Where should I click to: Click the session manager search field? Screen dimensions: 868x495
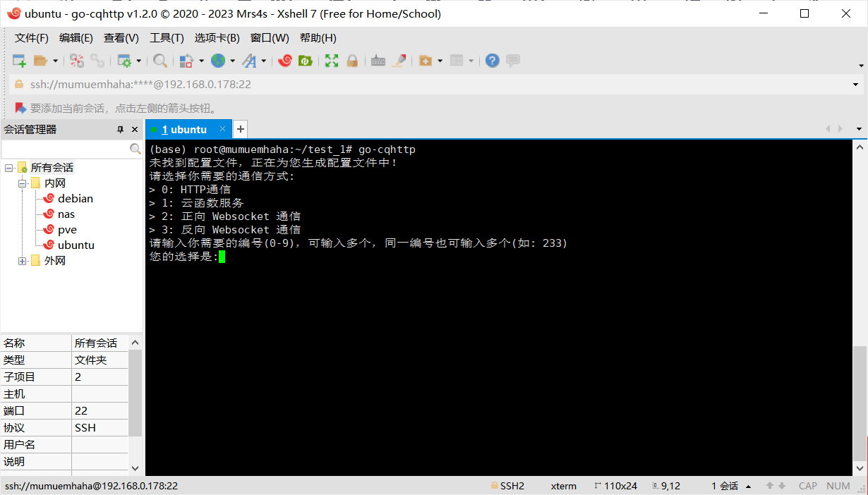[65, 149]
